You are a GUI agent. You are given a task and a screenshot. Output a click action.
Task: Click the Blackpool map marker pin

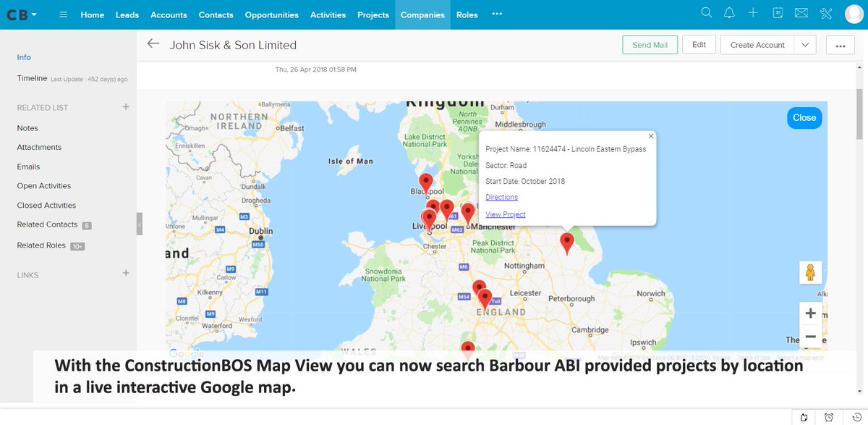coord(426,184)
